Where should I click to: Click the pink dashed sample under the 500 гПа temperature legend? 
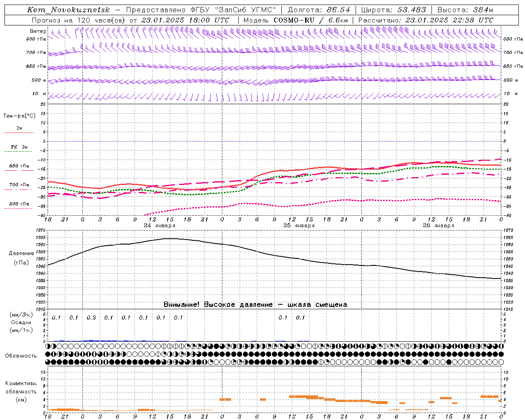(19, 208)
